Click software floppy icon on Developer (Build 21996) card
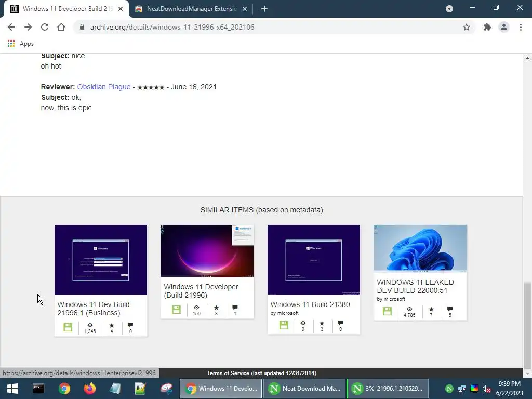The height and width of the screenshot is (399, 532). (x=176, y=310)
